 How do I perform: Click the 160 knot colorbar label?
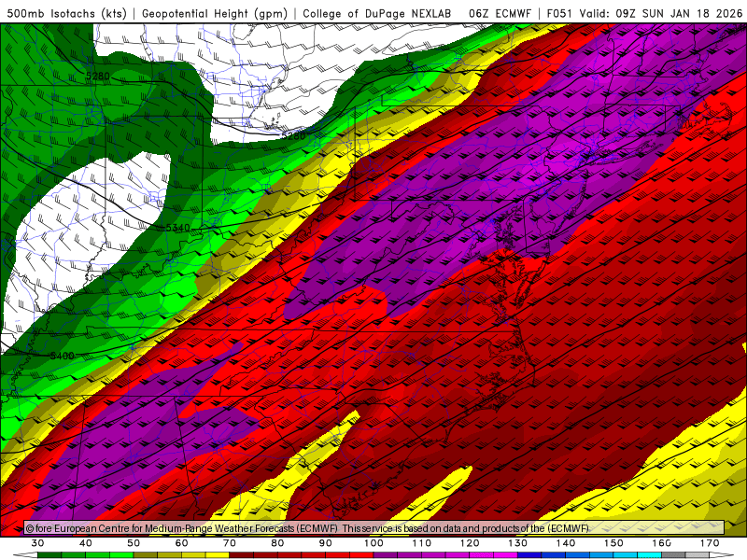(662, 543)
